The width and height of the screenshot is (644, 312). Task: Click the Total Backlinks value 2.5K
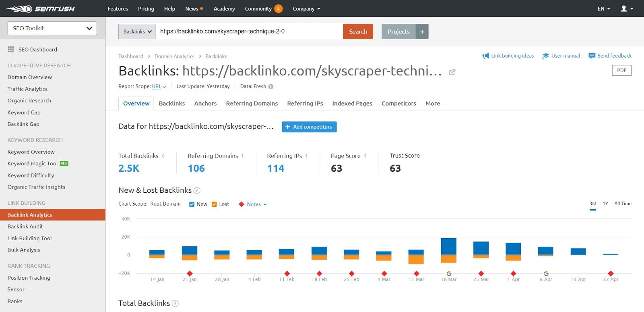(x=129, y=168)
